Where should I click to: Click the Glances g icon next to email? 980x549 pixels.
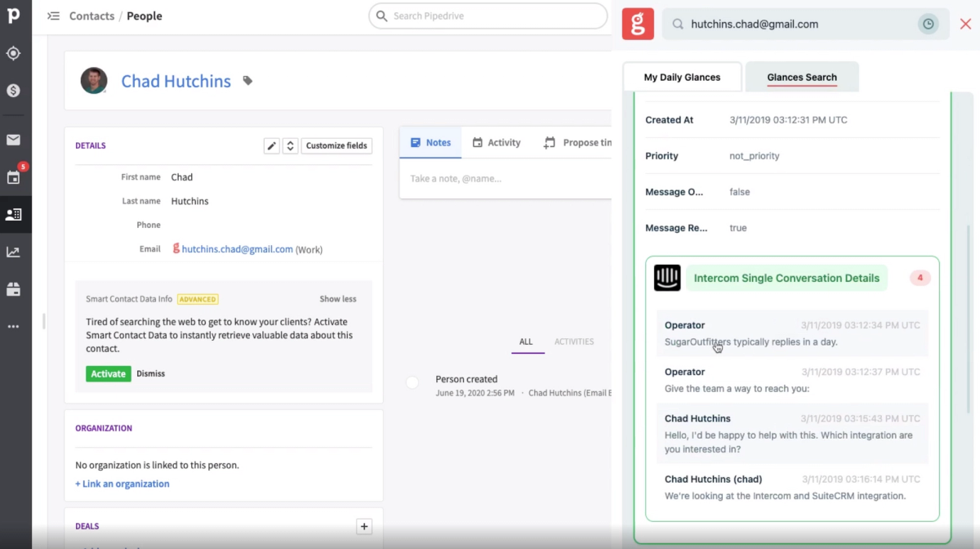(176, 248)
